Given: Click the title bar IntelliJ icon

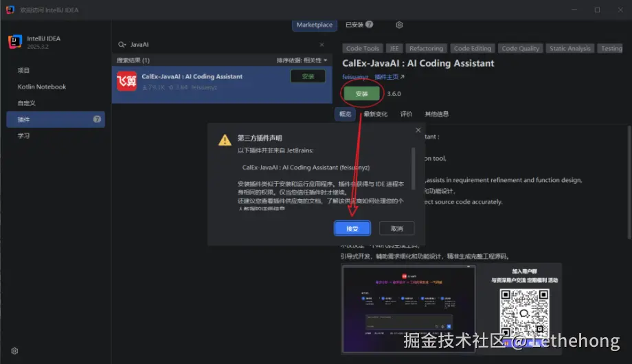Looking at the screenshot, I should click(x=10, y=10).
